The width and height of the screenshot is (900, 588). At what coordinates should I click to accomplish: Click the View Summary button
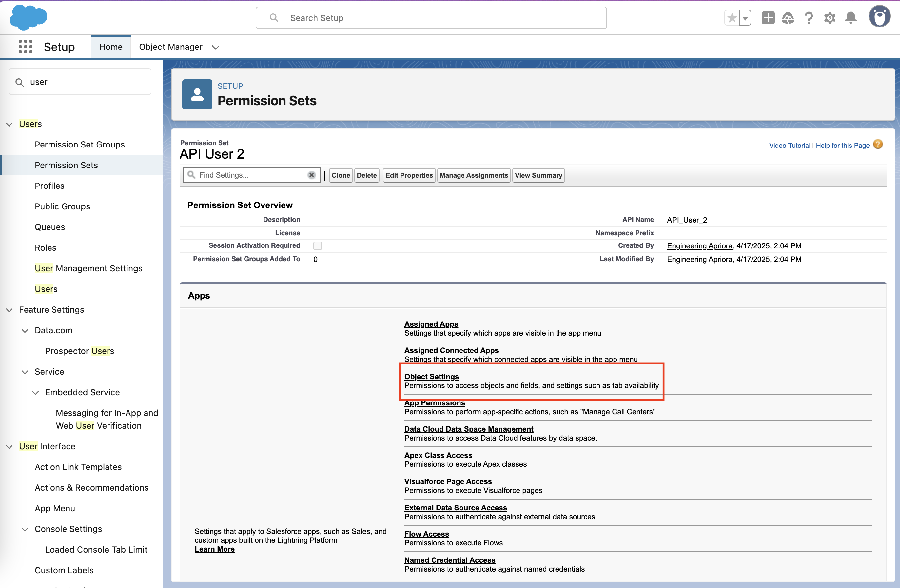pyautogui.click(x=538, y=175)
